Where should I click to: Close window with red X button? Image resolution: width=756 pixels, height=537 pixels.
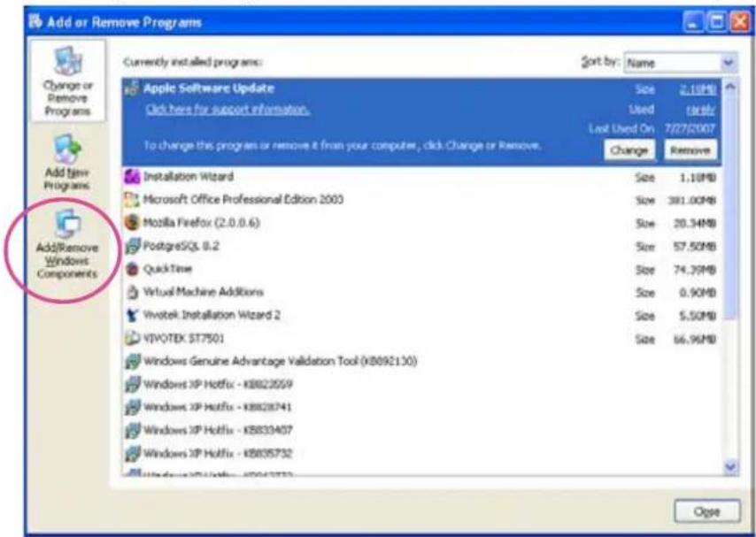739,23
